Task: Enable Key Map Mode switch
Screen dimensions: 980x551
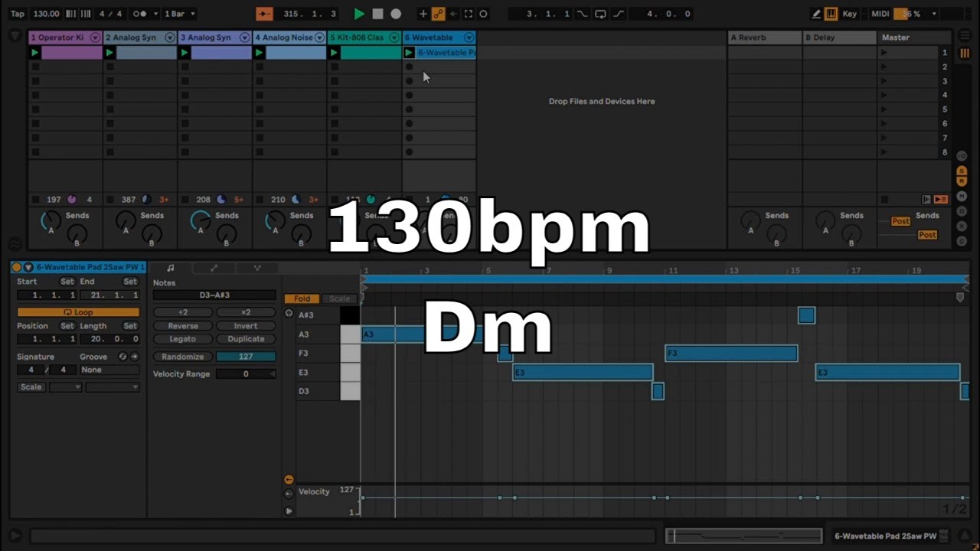Action: click(x=850, y=14)
